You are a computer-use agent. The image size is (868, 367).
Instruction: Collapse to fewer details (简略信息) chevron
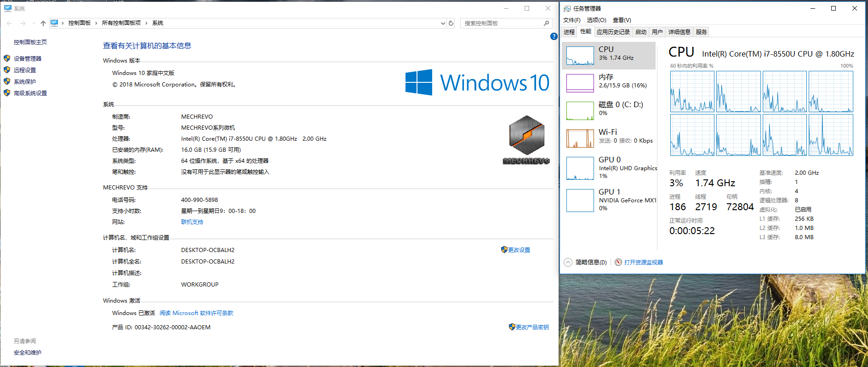568,262
